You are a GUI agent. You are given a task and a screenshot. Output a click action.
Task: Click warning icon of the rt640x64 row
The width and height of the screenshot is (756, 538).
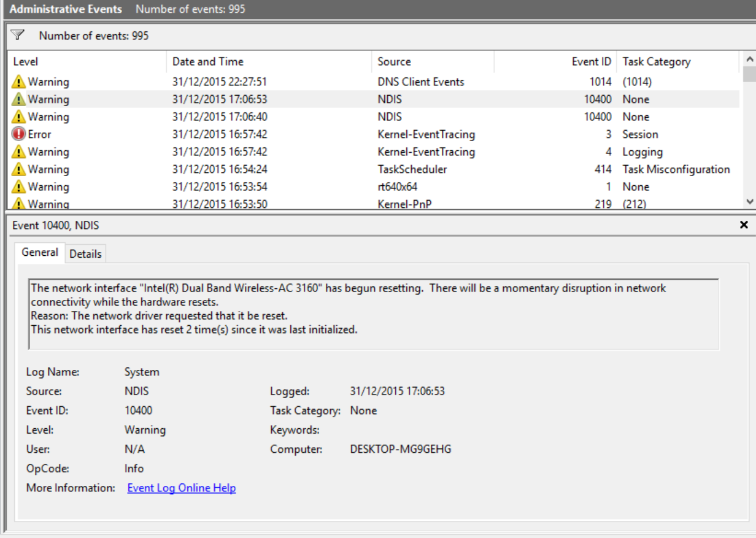point(19,186)
